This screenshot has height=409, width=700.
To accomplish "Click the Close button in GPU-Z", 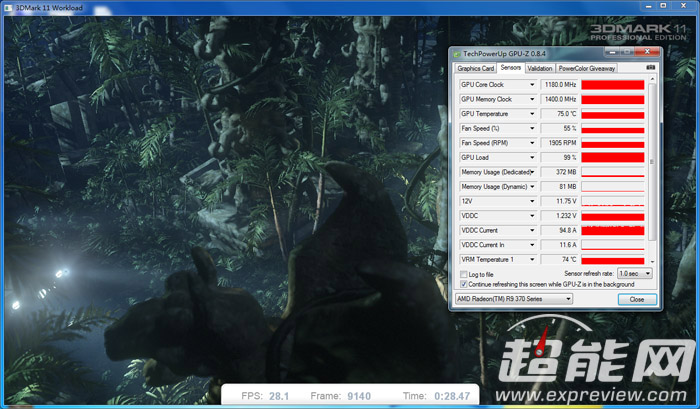I will 637,299.
